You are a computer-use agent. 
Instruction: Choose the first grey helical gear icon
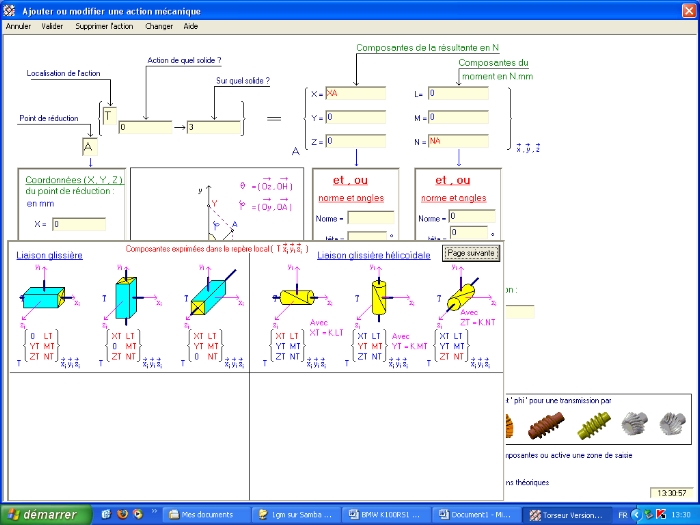[x=634, y=423]
